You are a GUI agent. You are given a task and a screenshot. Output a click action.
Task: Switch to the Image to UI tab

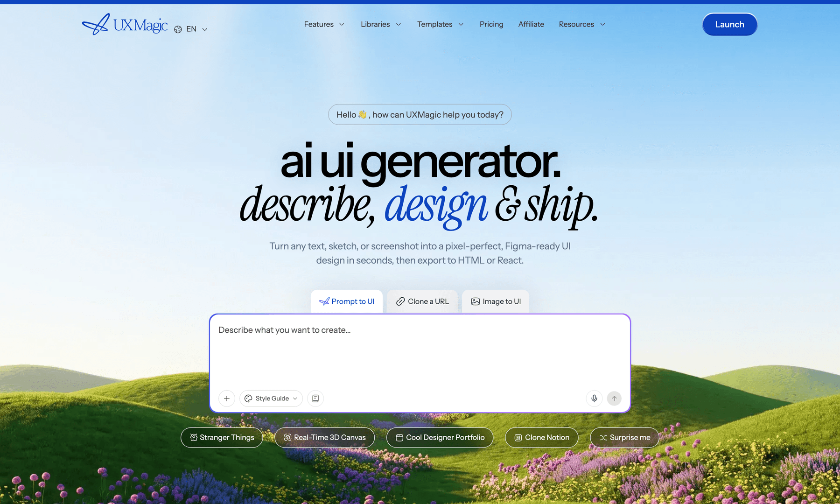496,301
